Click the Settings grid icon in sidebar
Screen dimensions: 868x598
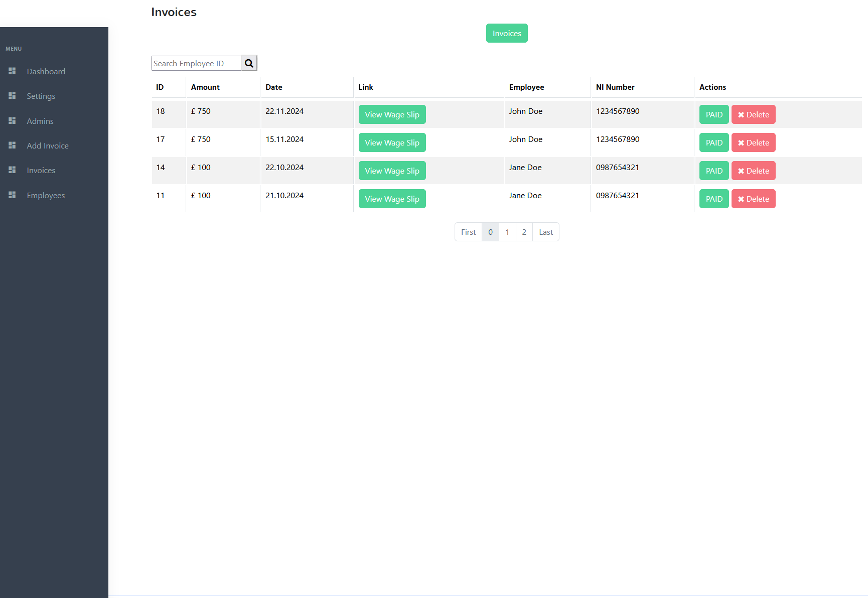[12, 96]
